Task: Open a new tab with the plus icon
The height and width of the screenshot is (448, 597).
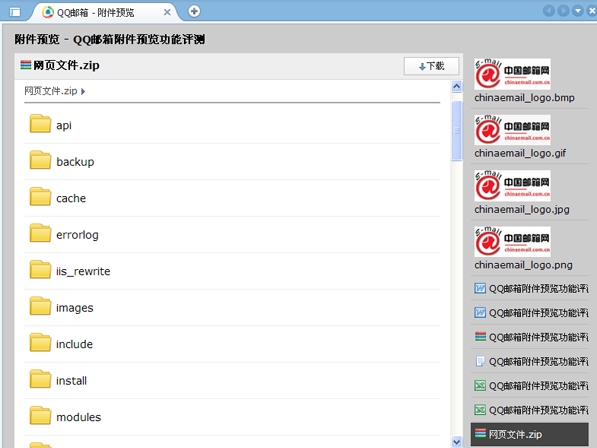Action: click(194, 11)
